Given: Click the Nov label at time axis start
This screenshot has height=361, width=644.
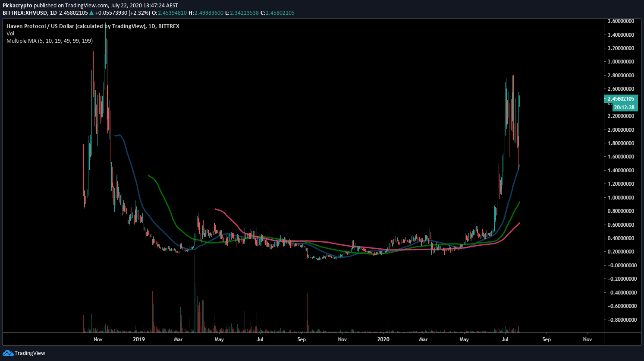Looking at the screenshot, I should click(x=98, y=339).
